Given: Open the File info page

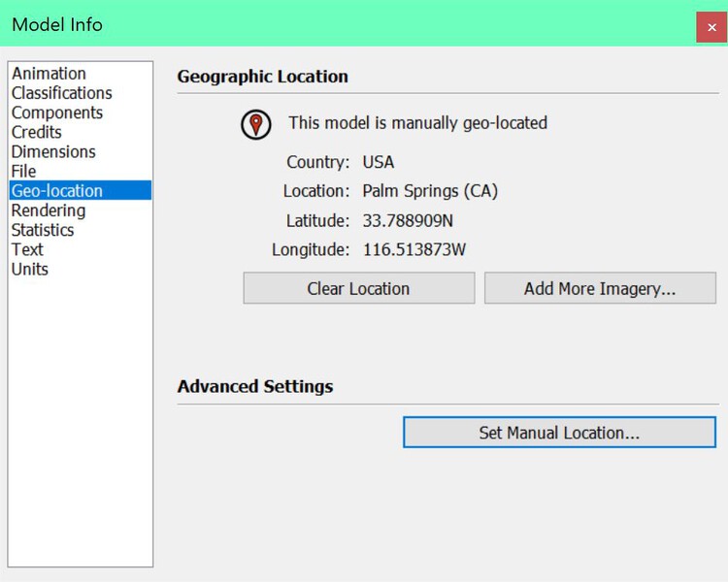Looking at the screenshot, I should [23, 171].
